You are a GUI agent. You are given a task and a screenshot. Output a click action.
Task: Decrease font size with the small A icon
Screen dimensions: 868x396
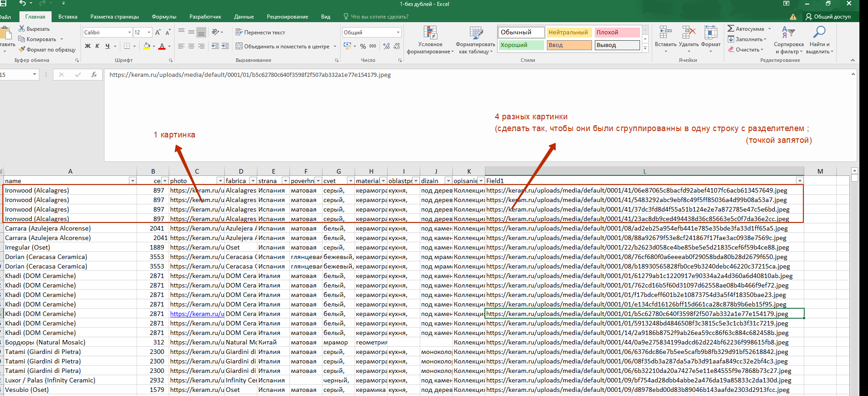(x=168, y=32)
